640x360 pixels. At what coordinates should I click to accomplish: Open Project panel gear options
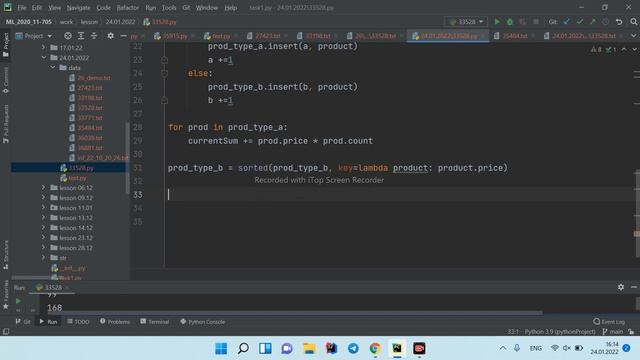[110, 36]
